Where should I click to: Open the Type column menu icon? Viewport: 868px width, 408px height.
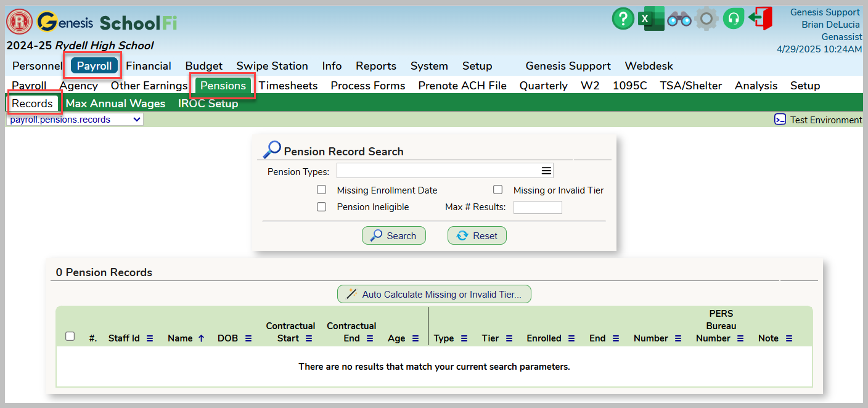point(464,338)
